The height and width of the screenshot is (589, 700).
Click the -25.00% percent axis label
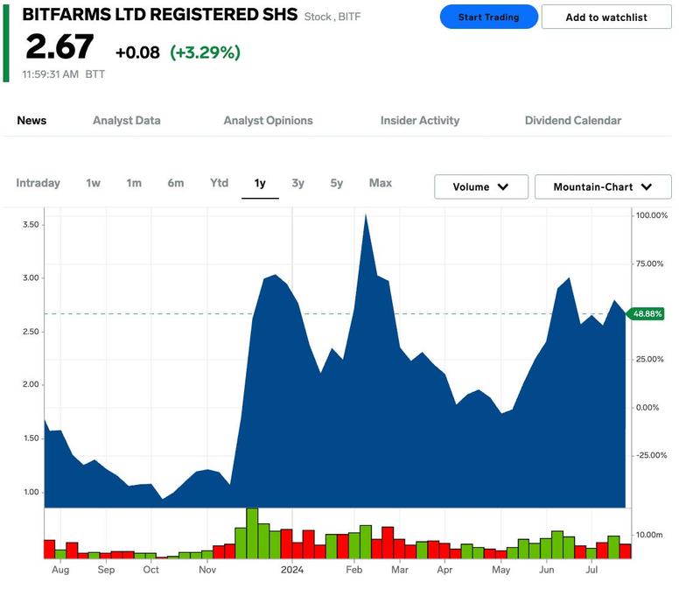click(x=651, y=455)
